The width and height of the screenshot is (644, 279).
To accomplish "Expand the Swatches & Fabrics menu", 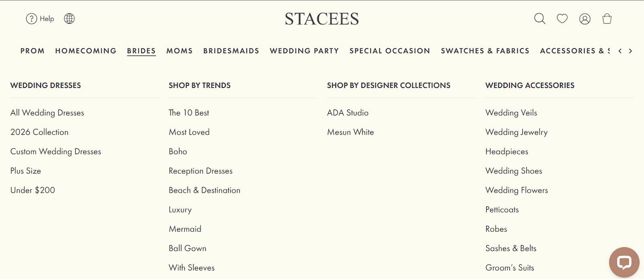I will tap(485, 51).
